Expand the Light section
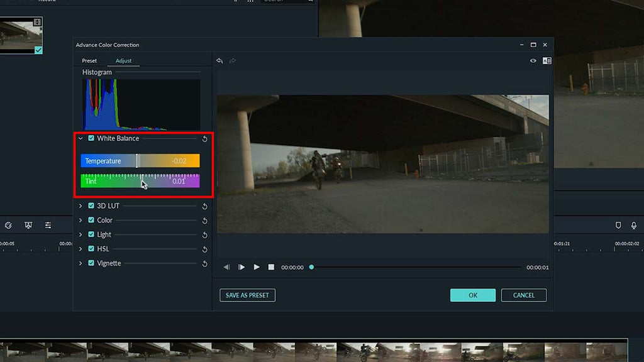This screenshot has width=644, height=362. pos(80,234)
